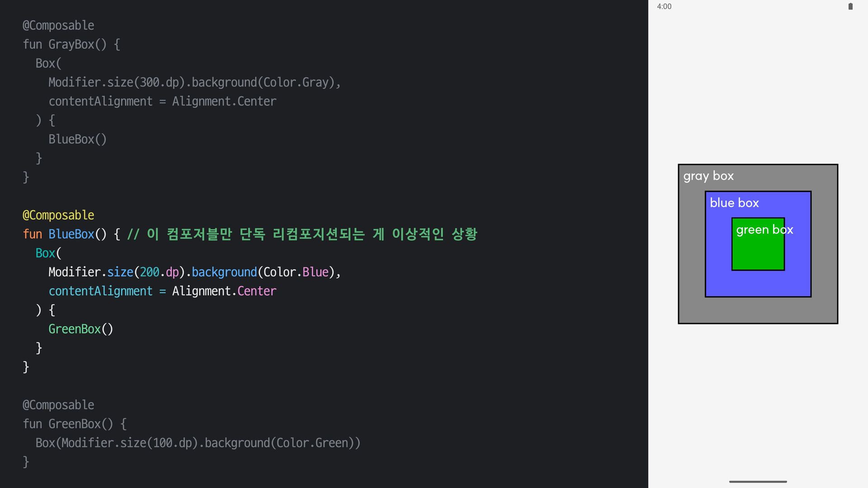The height and width of the screenshot is (488, 868).
Task: Click the dimmed BlueBox() call in GrayBox
Action: 77,139
